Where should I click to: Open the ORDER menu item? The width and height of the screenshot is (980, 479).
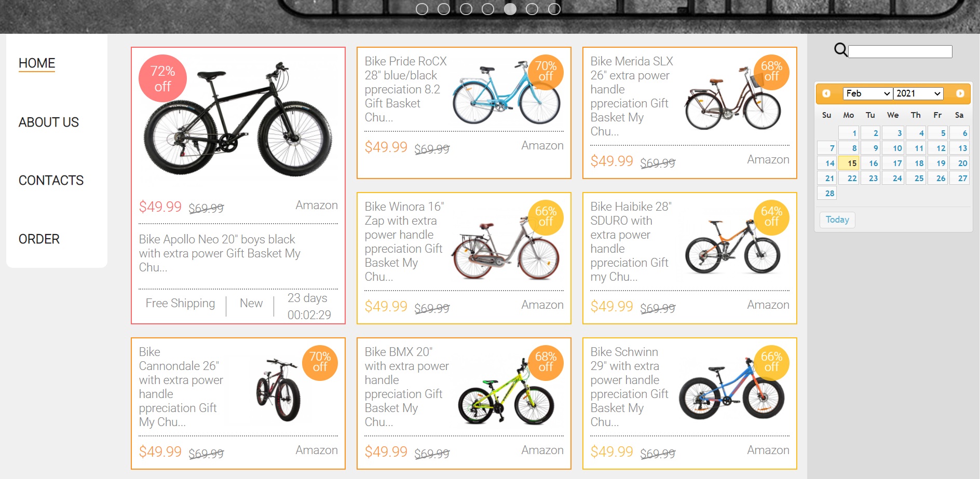[39, 239]
